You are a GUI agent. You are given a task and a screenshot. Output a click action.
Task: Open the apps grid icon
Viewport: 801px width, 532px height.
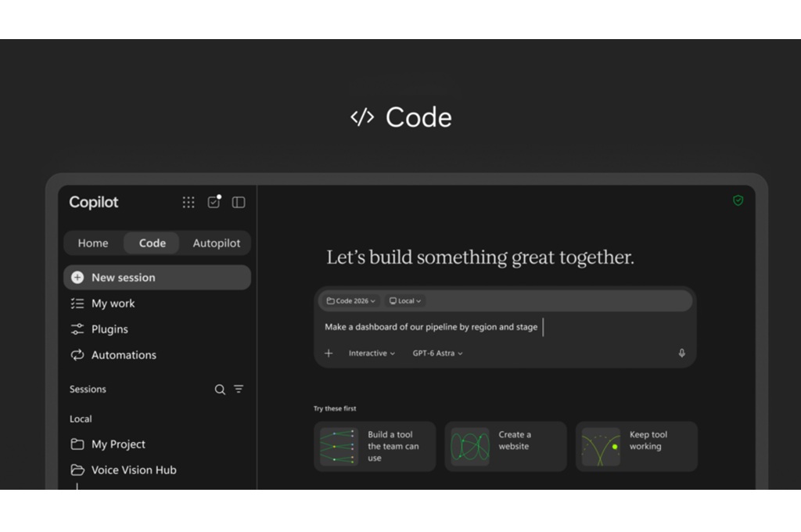point(189,203)
